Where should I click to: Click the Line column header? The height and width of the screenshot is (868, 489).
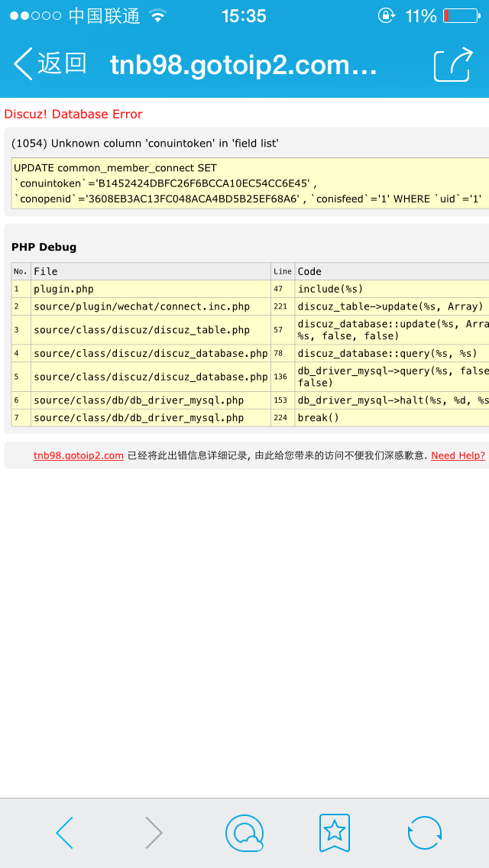coord(283,271)
